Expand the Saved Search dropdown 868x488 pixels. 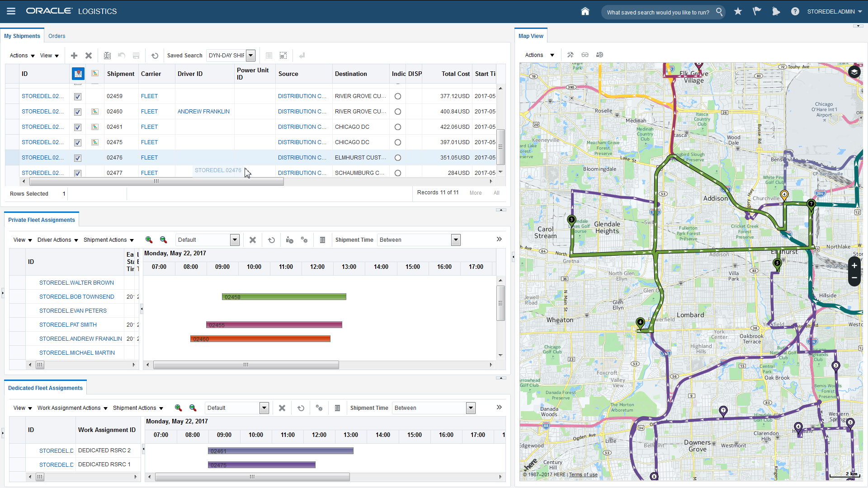[x=250, y=56]
